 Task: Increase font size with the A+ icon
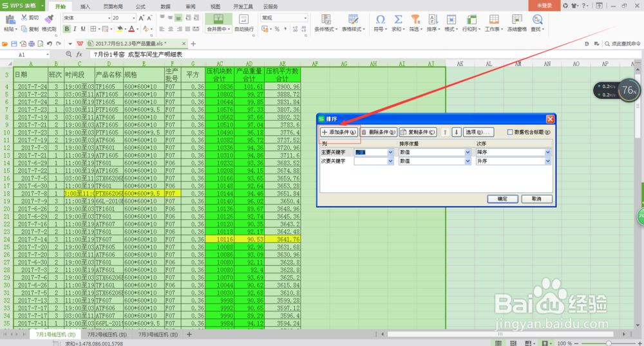click(141, 18)
